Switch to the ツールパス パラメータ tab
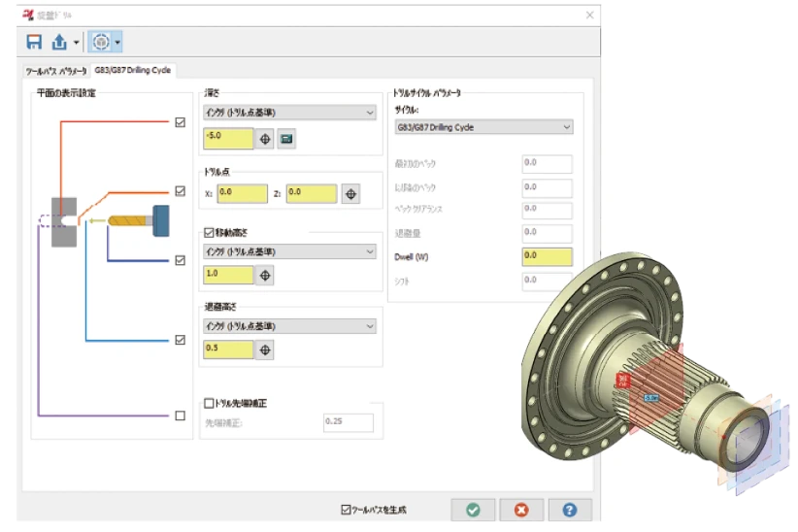This screenshot has width=798, height=532. point(55,72)
